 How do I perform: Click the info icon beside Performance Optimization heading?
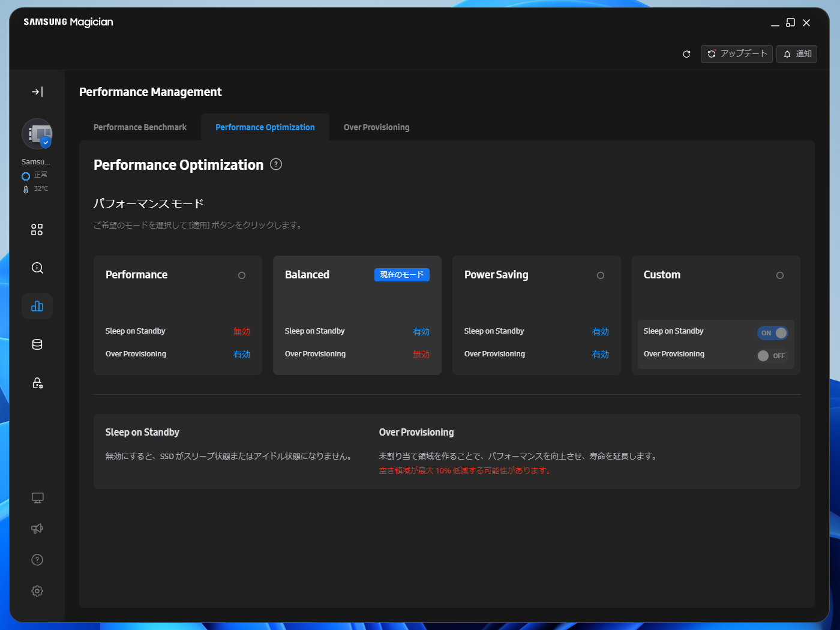click(x=276, y=164)
